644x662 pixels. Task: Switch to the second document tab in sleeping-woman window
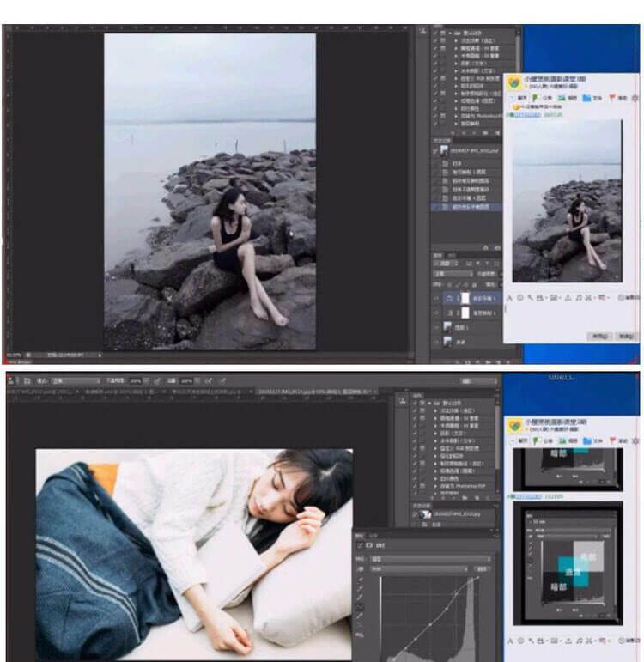point(123,392)
